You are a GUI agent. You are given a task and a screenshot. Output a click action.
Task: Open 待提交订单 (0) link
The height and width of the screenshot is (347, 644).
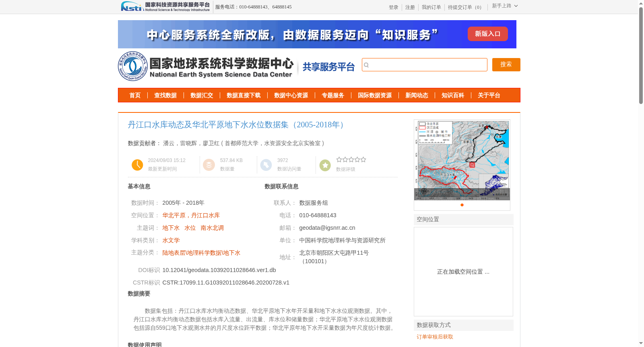tap(466, 7)
